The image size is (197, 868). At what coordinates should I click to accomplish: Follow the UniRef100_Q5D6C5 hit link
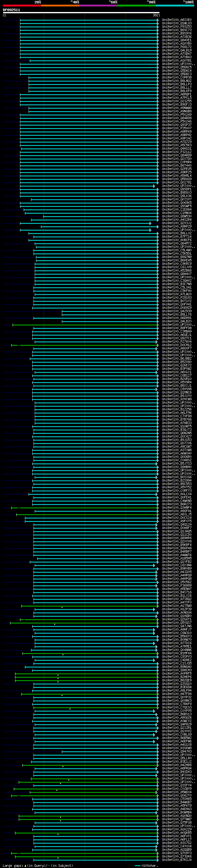177,67
